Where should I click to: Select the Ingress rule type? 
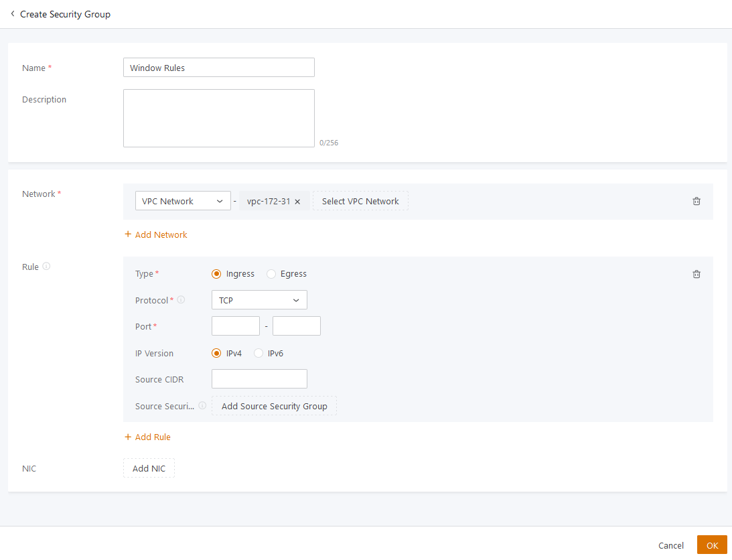click(216, 274)
